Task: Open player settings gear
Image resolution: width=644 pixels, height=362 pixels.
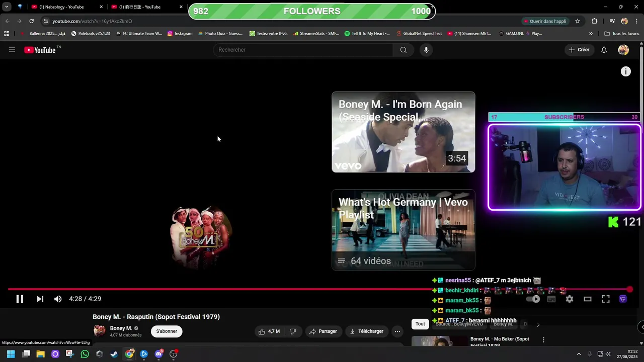Action: pyautogui.click(x=570, y=299)
